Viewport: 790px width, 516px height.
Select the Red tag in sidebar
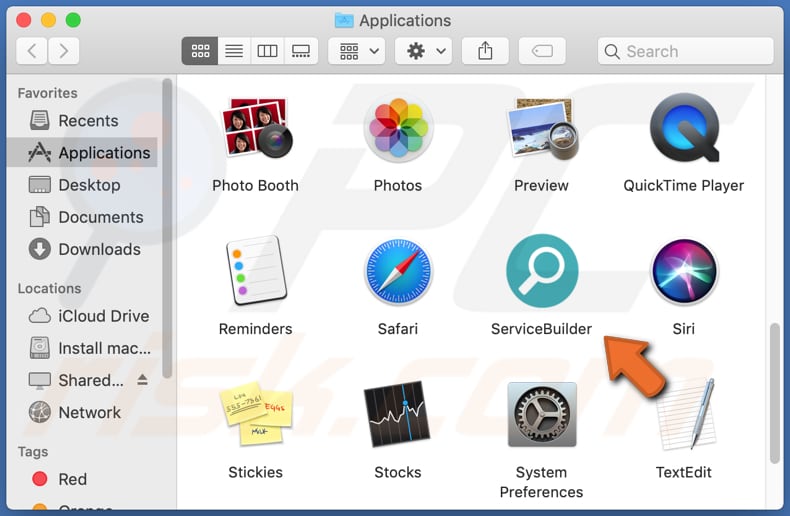(82, 479)
